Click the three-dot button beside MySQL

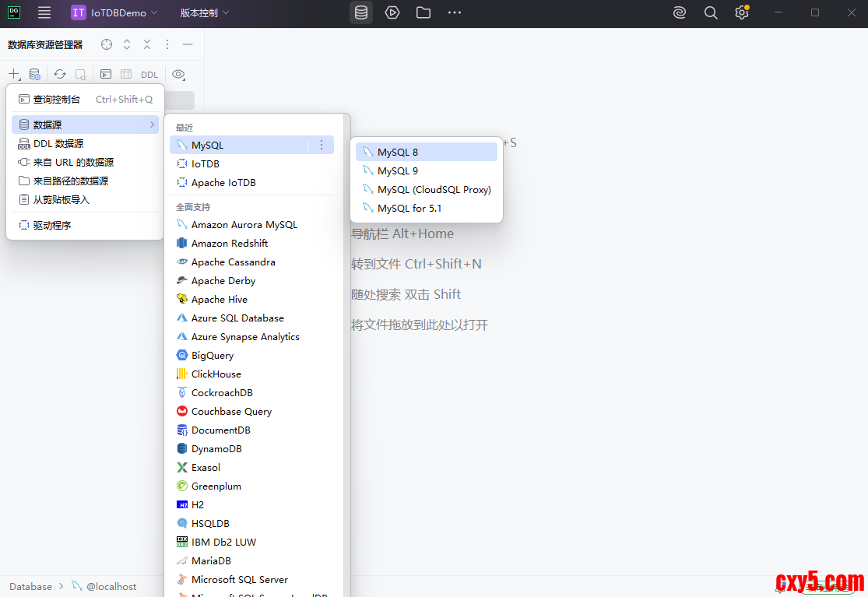(322, 145)
